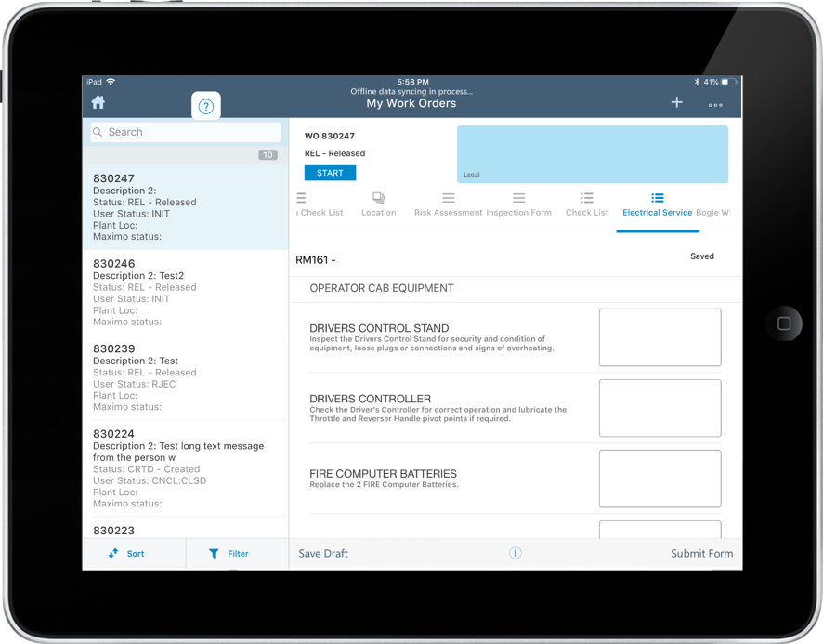Open the Location tab icon

(378, 198)
